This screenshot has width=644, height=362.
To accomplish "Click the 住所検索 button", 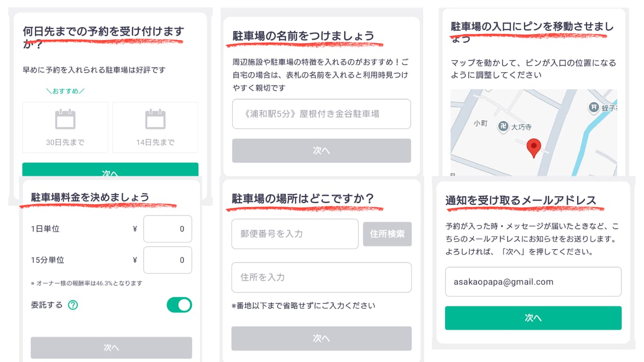I will coord(387,234).
